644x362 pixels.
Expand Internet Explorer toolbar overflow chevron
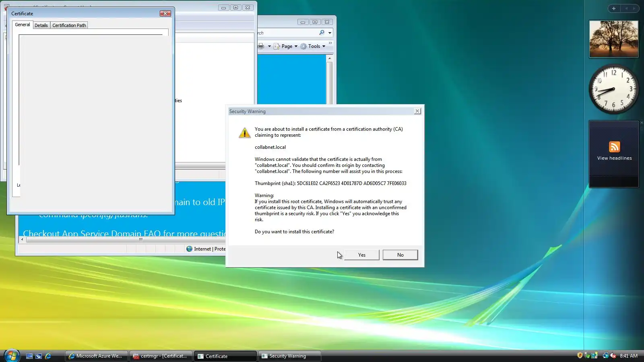point(330,43)
